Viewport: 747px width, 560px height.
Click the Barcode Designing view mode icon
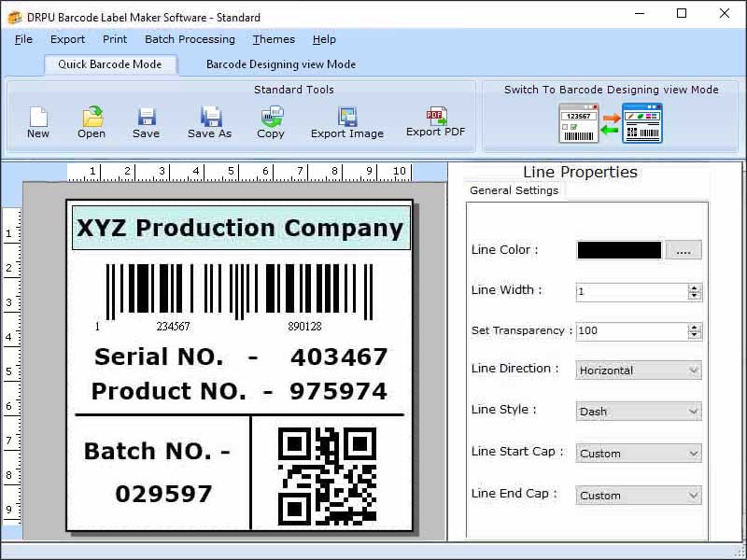[642, 124]
